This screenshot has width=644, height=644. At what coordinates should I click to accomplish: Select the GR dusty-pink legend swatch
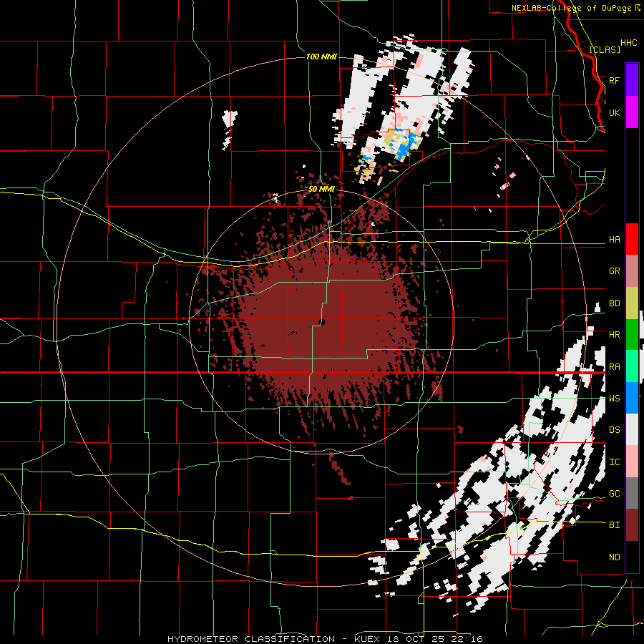point(632,271)
